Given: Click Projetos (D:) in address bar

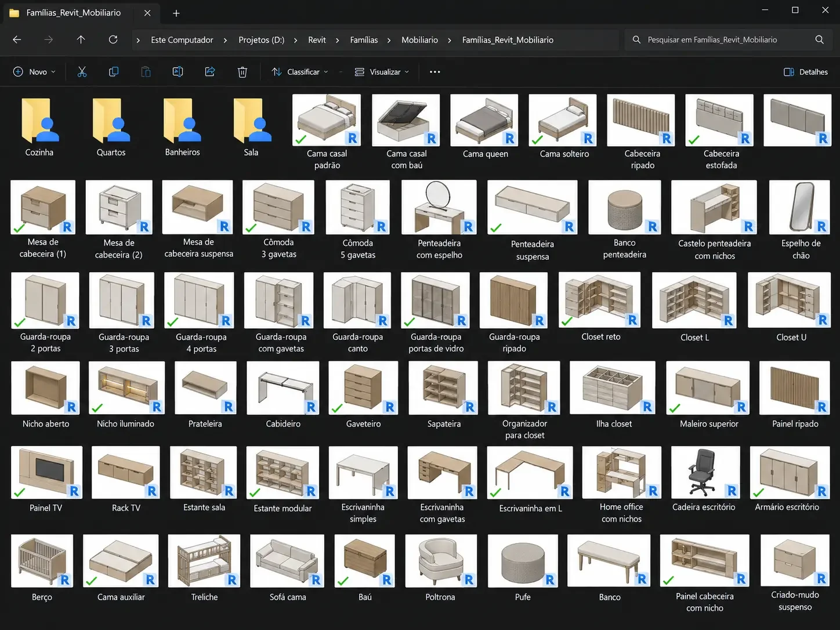Looking at the screenshot, I should (x=262, y=40).
